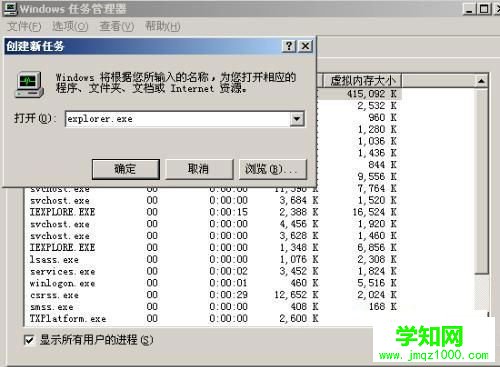The image size is (500, 367).
Task: Toggle 显示所有用户的进程 checkbox
Action: tap(29, 340)
